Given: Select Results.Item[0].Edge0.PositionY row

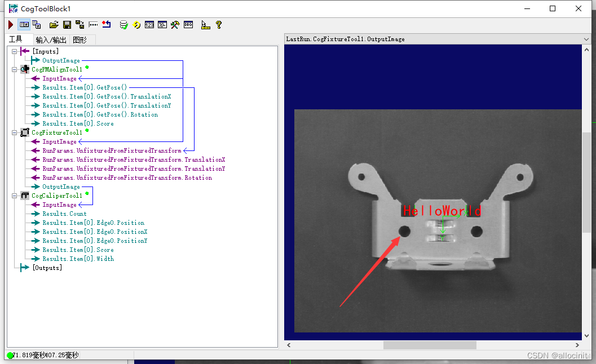Looking at the screenshot, I should 95,241.
